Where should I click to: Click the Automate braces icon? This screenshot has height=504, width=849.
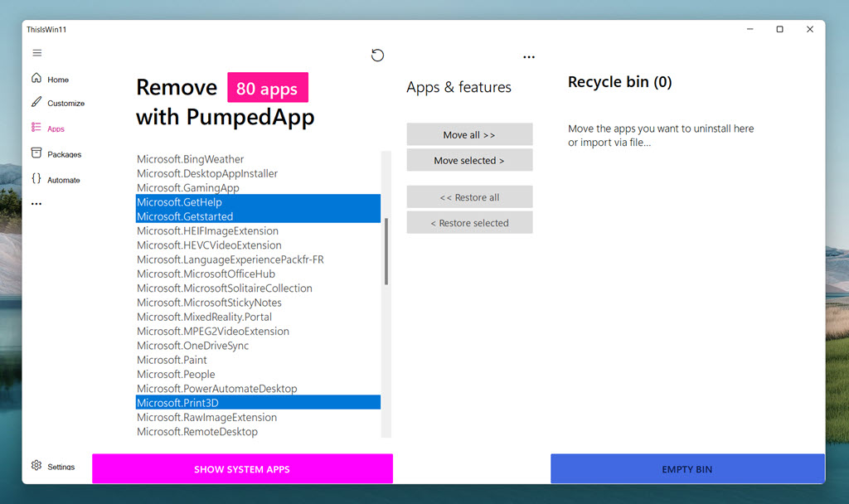pos(36,179)
